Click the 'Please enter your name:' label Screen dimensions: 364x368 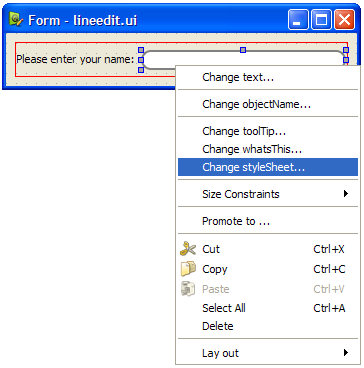click(x=75, y=60)
